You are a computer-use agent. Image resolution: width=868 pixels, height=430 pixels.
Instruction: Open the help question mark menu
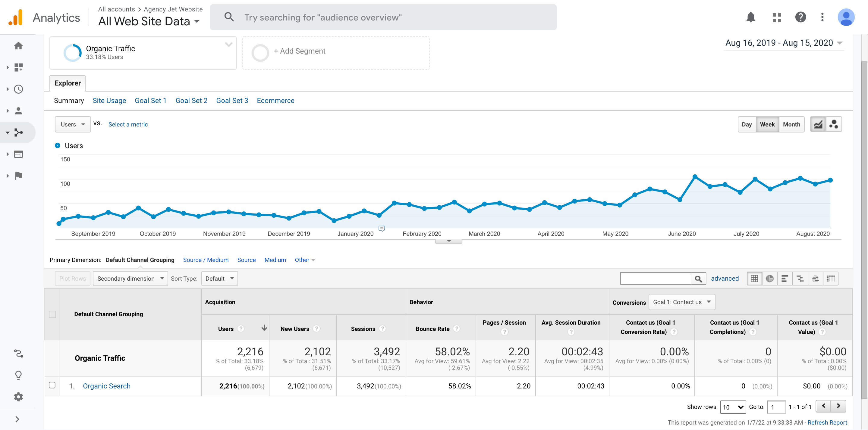point(800,17)
